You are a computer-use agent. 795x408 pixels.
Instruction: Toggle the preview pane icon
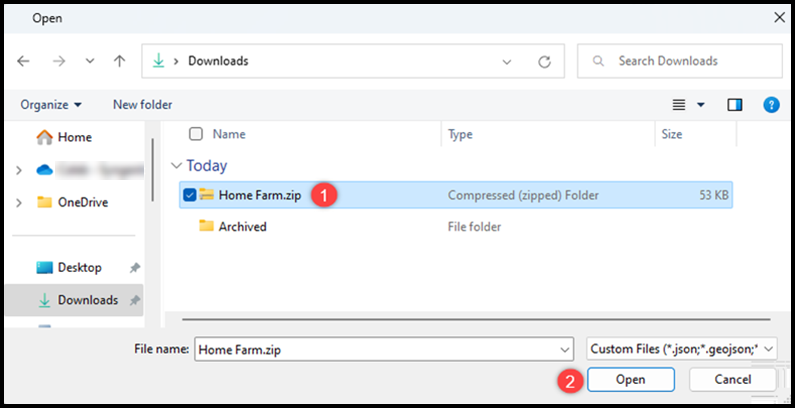pyautogui.click(x=735, y=104)
